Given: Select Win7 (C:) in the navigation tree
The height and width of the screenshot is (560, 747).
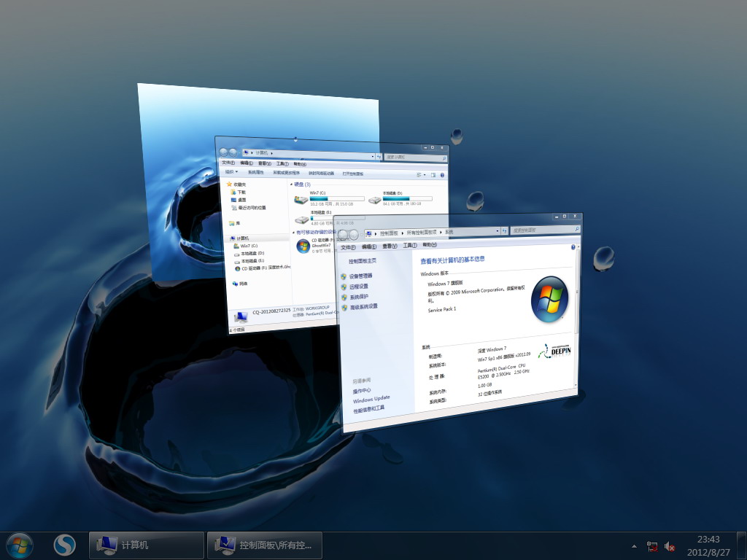Looking at the screenshot, I should pyautogui.click(x=246, y=246).
